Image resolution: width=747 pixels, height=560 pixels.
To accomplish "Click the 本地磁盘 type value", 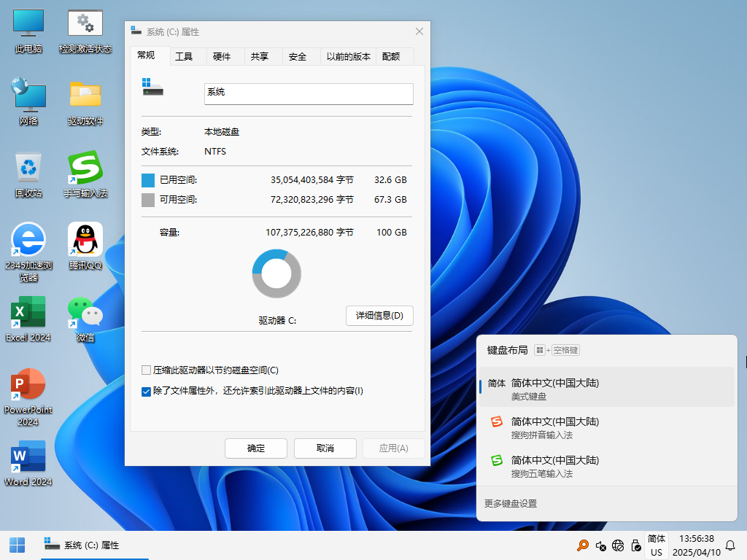I will [222, 132].
